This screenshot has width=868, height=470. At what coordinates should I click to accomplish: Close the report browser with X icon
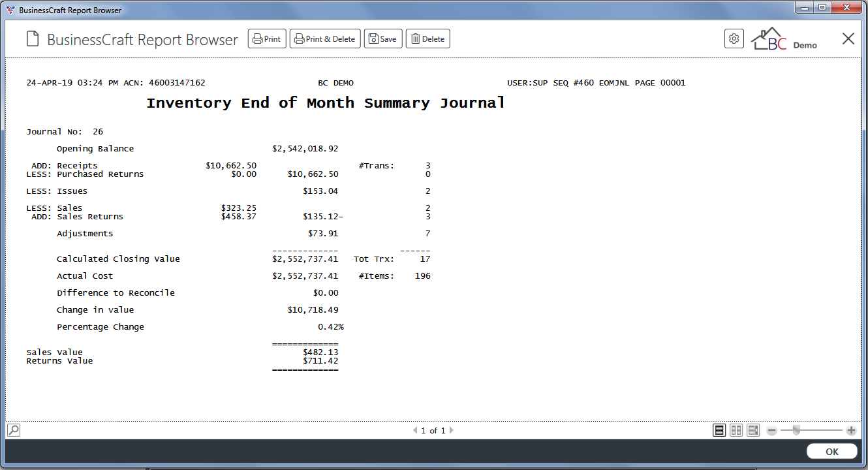coord(848,39)
